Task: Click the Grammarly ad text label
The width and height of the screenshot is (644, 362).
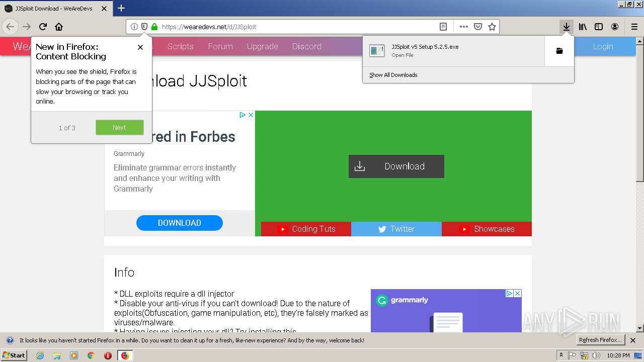Action: pyautogui.click(x=129, y=154)
